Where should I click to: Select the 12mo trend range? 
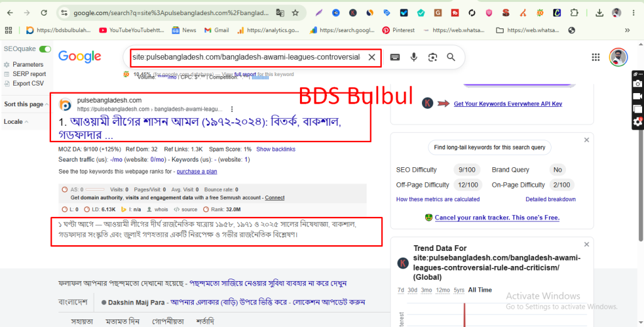[x=442, y=290]
